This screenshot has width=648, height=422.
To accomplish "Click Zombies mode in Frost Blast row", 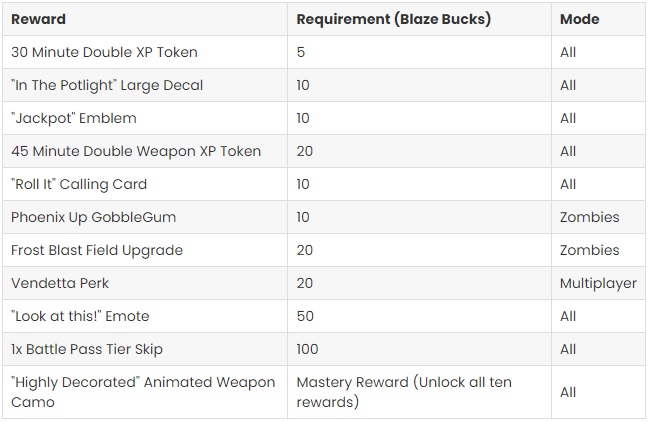I will (598, 250).
